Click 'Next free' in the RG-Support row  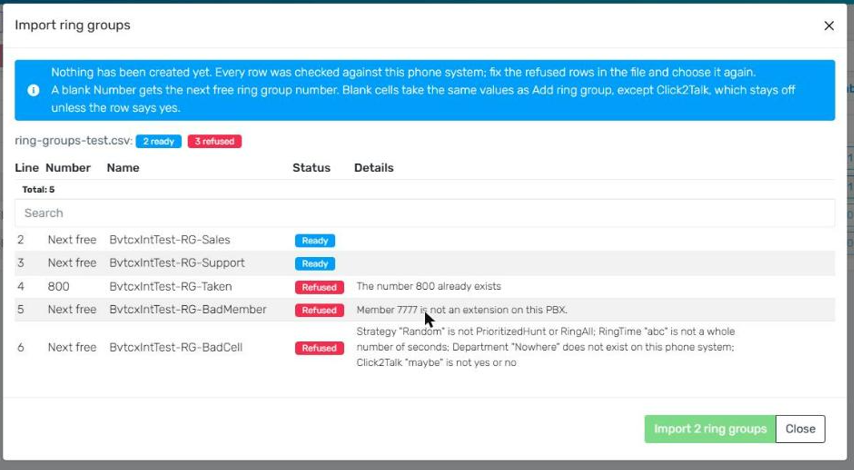click(x=72, y=263)
